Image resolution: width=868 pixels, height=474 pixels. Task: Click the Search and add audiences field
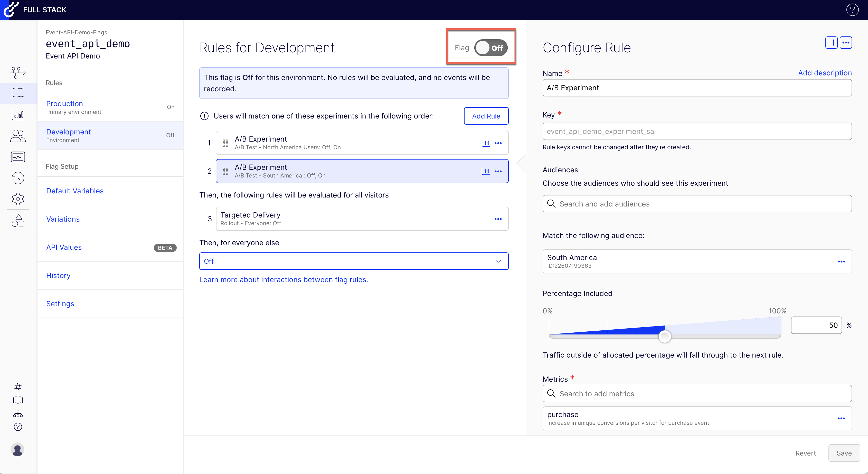pos(697,204)
